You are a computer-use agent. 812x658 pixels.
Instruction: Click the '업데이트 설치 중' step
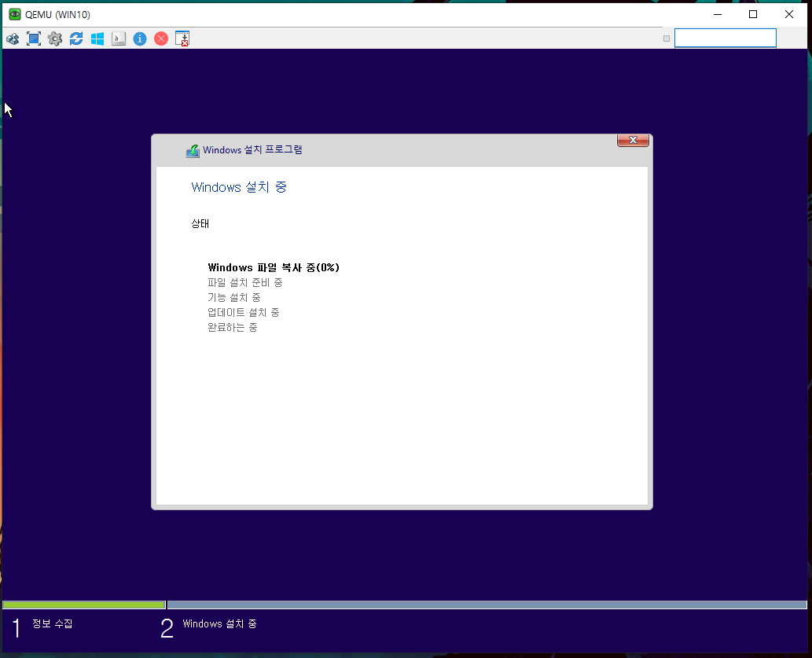pos(244,312)
